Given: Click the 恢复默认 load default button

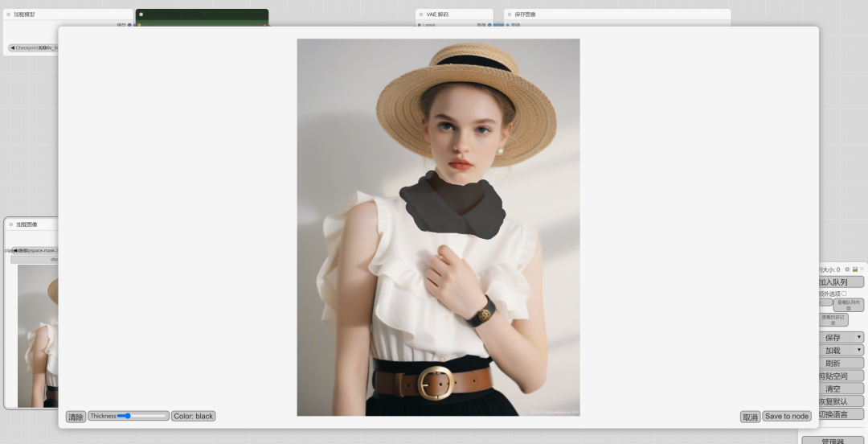Looking at the screenshot, I should pyautogui.click(x=841, y=401).
